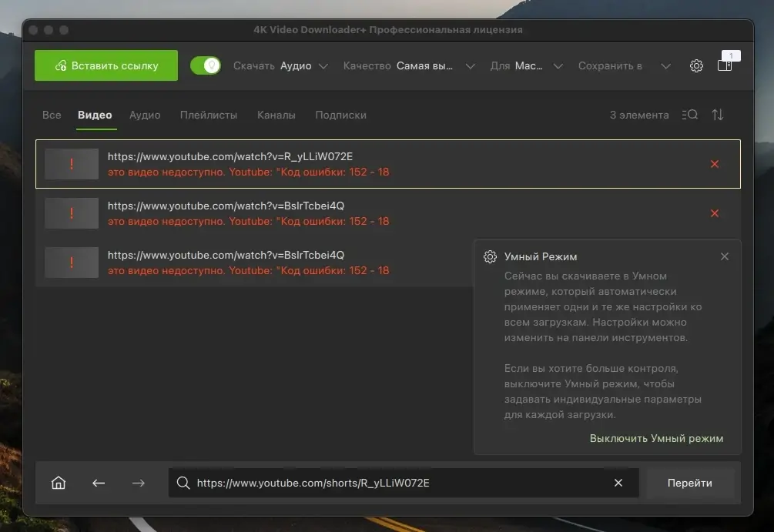The width and height of the screenshot is (774, 532).
Task: Open the Плейлисты tab
Action: (208, 115)
